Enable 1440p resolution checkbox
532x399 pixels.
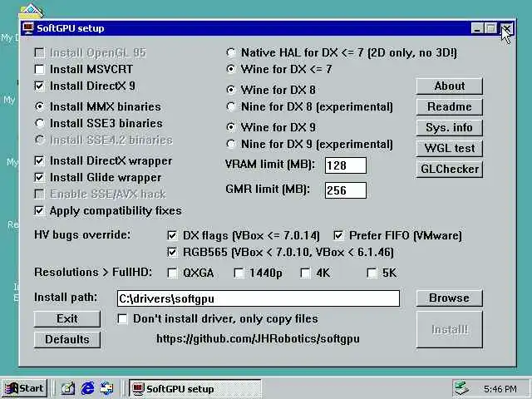(239, 273)
